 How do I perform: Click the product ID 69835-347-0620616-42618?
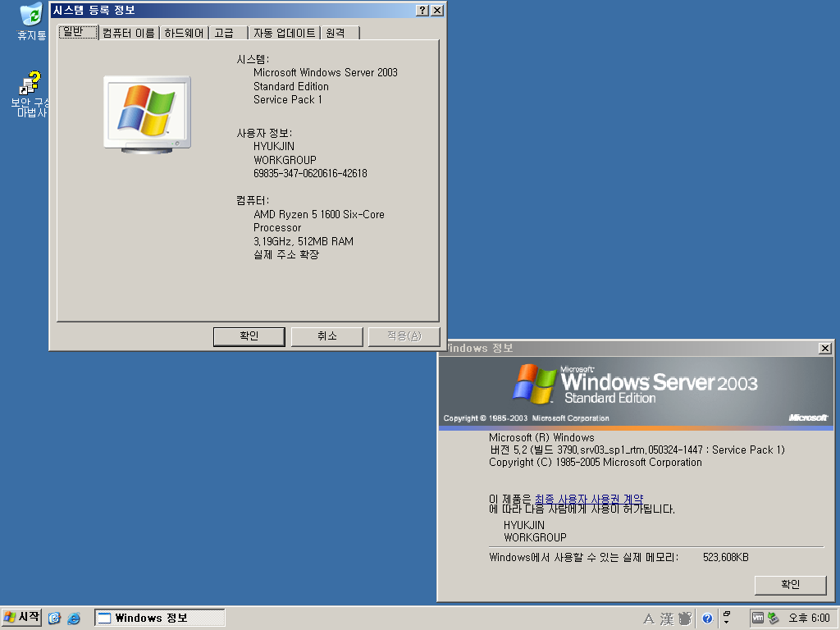coord(310,174)
